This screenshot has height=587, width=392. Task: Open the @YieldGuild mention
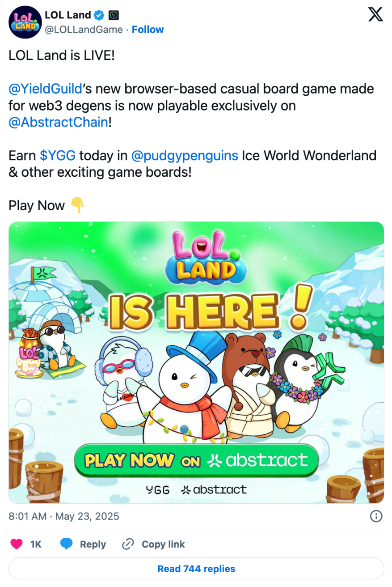[46, 89]
